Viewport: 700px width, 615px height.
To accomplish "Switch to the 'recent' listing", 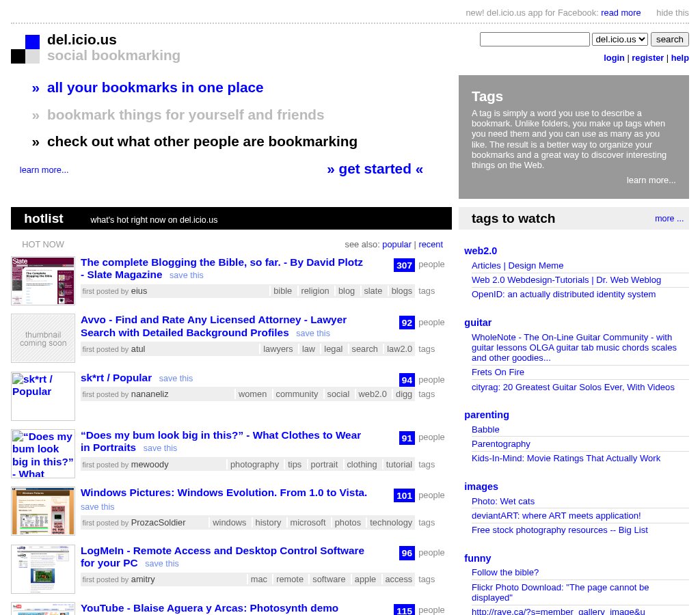I will 431,245.
